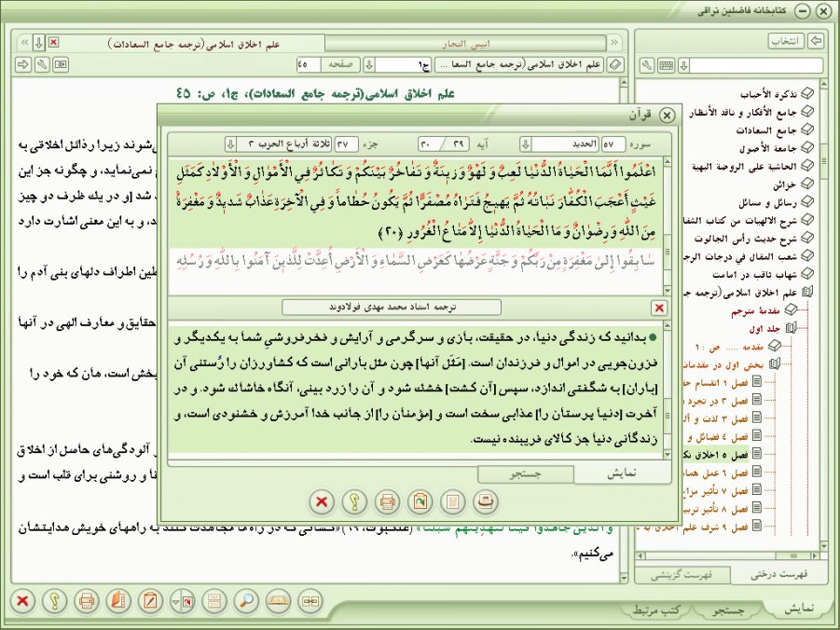Open the volume dropdown arrow beside ج1
The width and height of the screenshot is (840, 630).
369,65
